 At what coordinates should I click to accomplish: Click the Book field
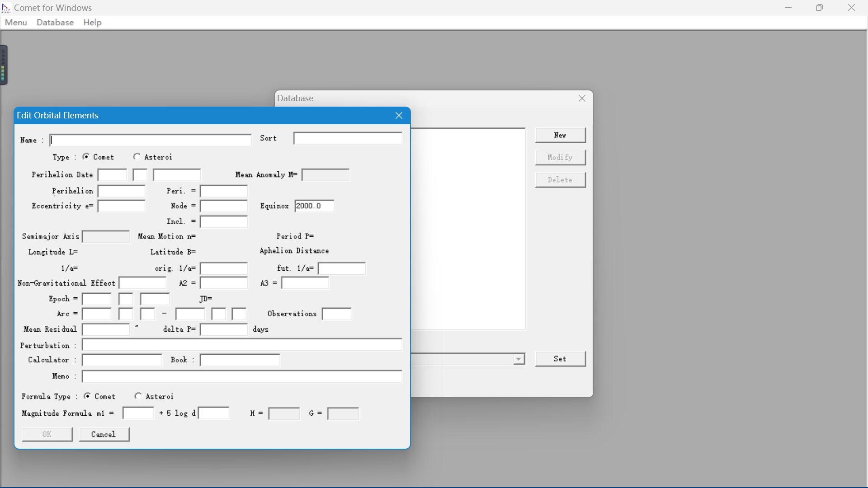(x=240, y=360)
